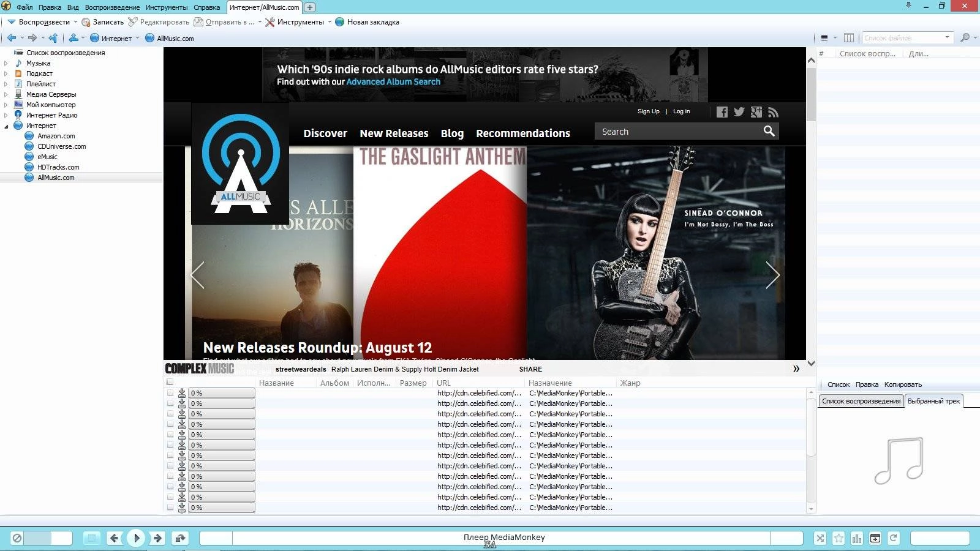Image resolution: width=980 pixels, height=551 pixels.
Task: Click the first download's 0 % progress bar
Action: [x=222, y=393]
